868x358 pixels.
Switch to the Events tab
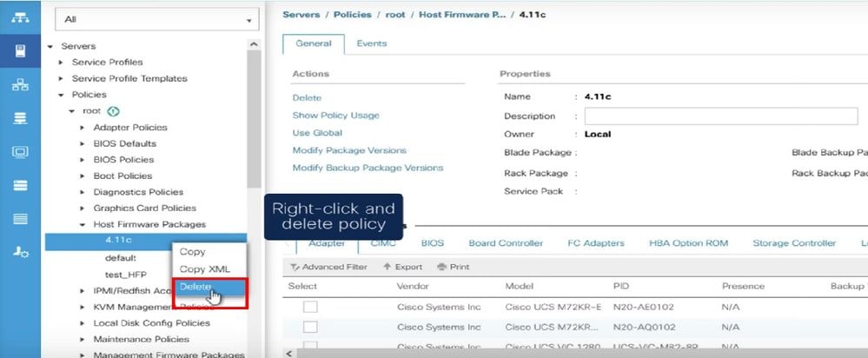coord(372,43)
